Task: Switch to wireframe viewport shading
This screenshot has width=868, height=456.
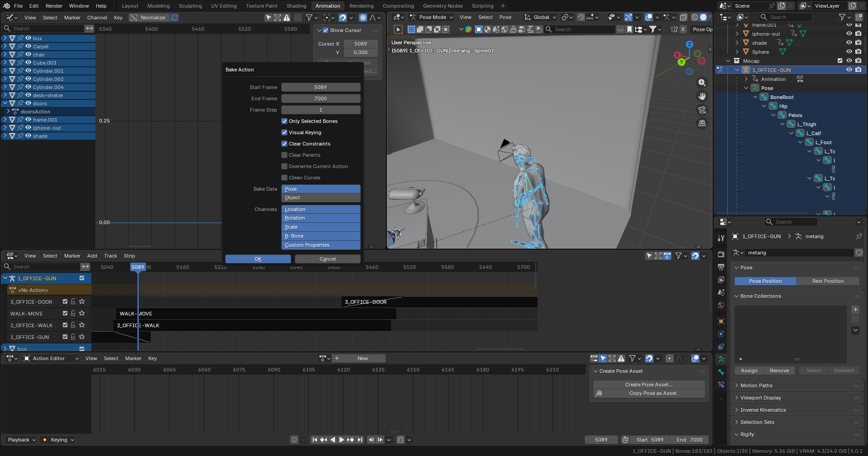Action: click(695, 17)
